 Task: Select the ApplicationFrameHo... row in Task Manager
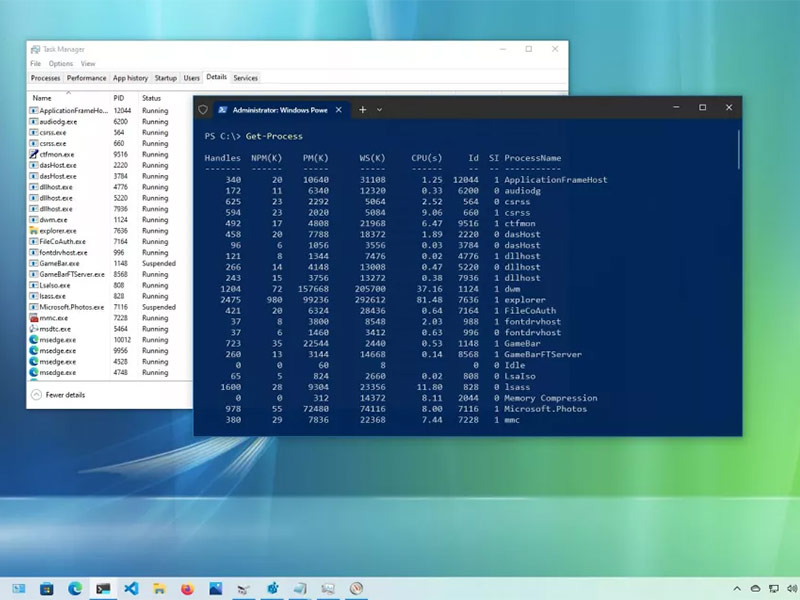[x=110, y=111]
